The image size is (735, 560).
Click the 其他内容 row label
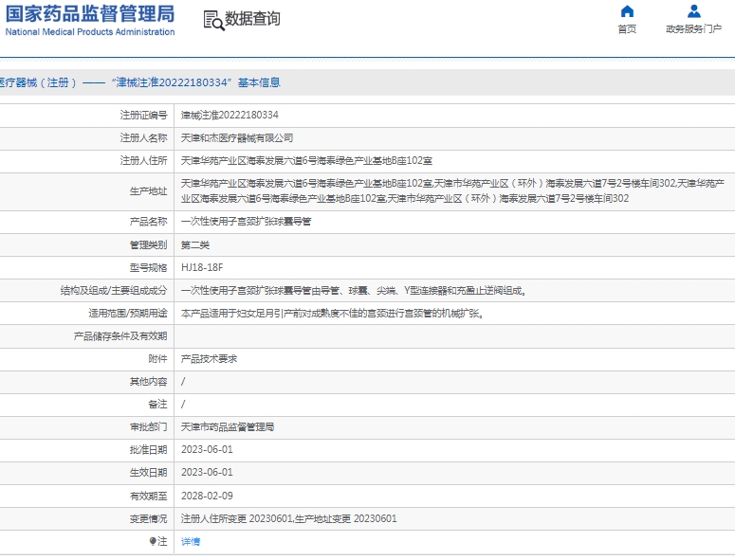click(148, 382)
